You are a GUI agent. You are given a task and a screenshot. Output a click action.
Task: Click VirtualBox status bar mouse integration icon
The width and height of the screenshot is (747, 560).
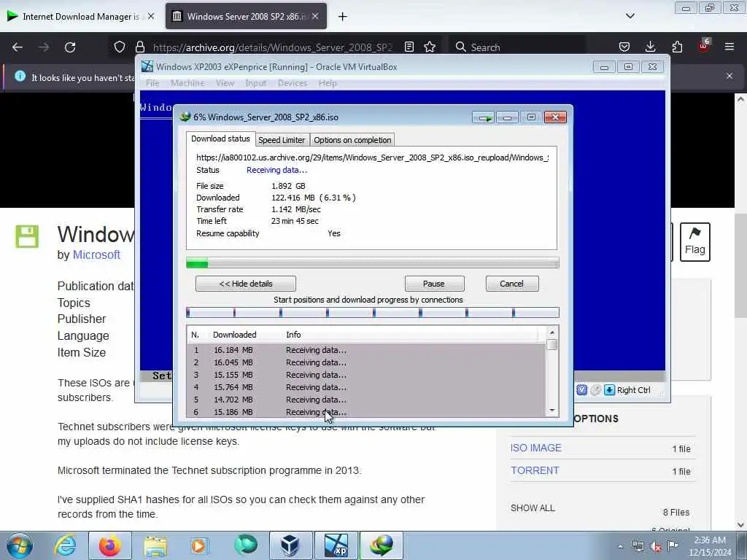pos(595,390)
